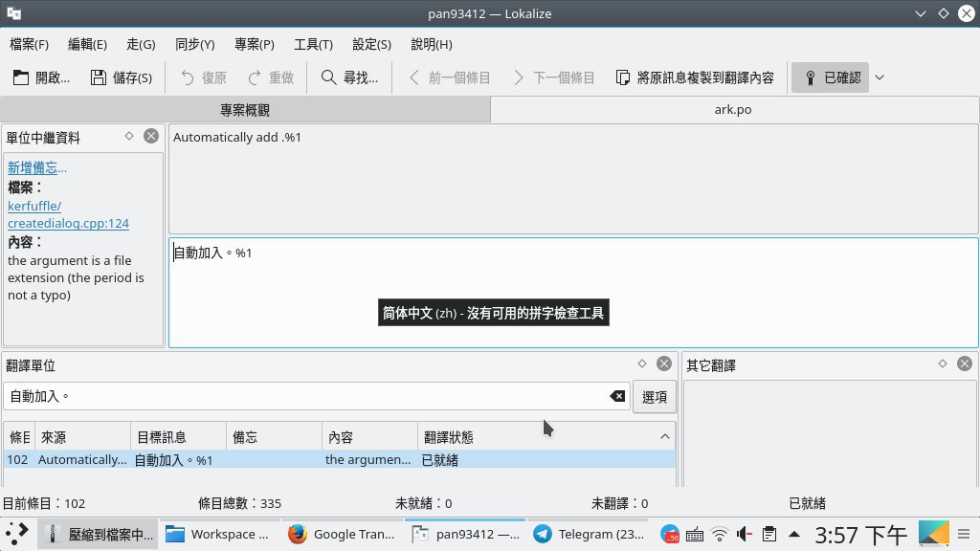Open the Wi-Fi network tray icon

click(x=720, y=535)
